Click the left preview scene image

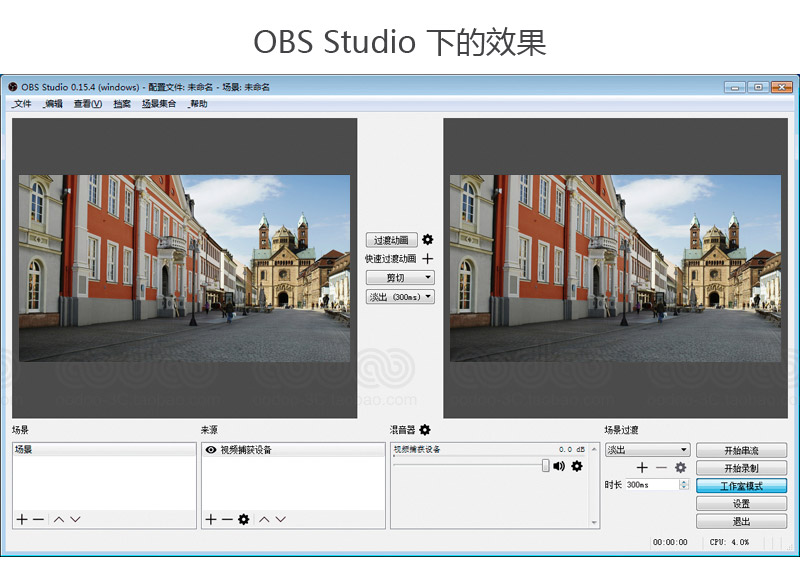point(185,268)
